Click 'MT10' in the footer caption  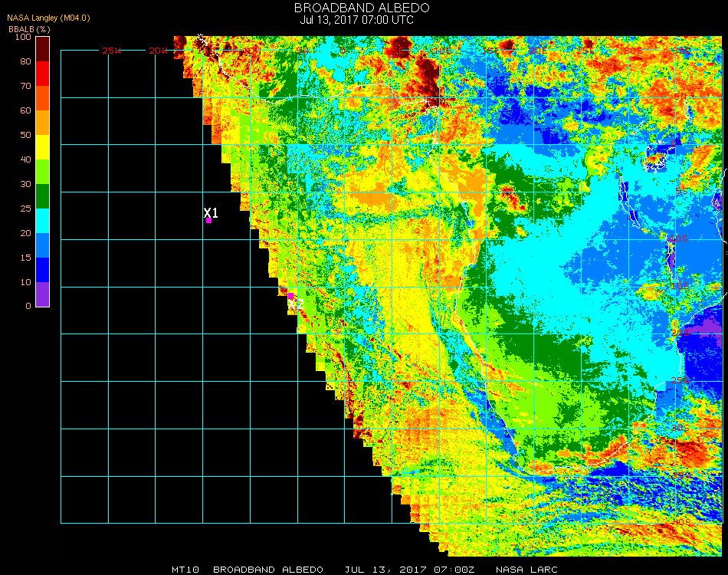pyautogui.click(x=185, y=570)
